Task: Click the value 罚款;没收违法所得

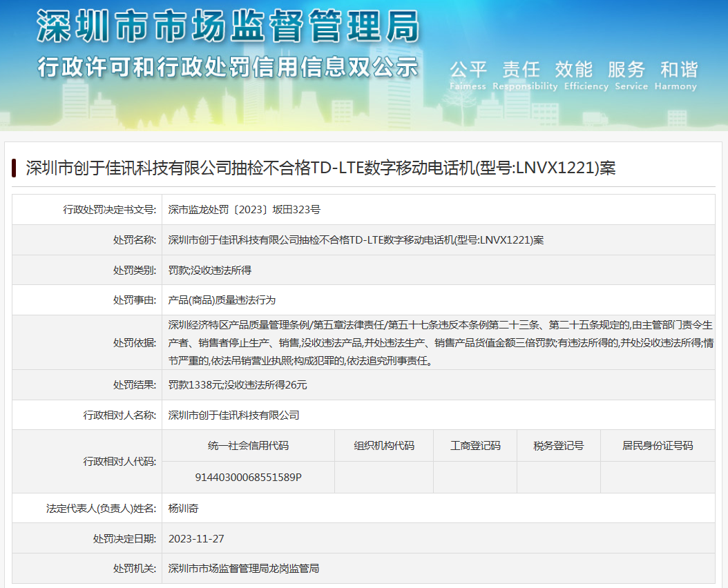Action: pyautogui.click(x=210, y=270)
